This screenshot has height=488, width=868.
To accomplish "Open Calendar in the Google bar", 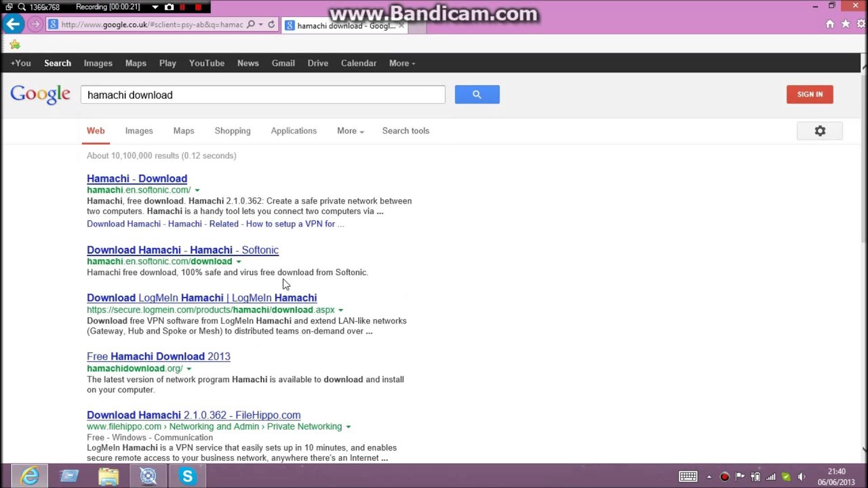I will tap(359, 63).
